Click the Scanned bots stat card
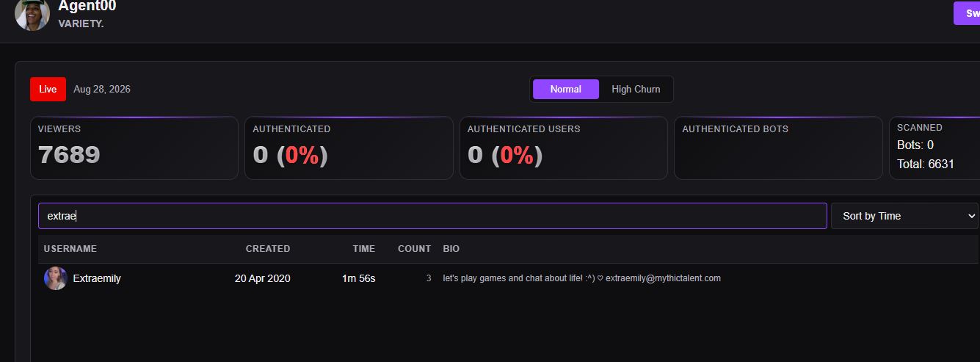 [x=934, y=148]
